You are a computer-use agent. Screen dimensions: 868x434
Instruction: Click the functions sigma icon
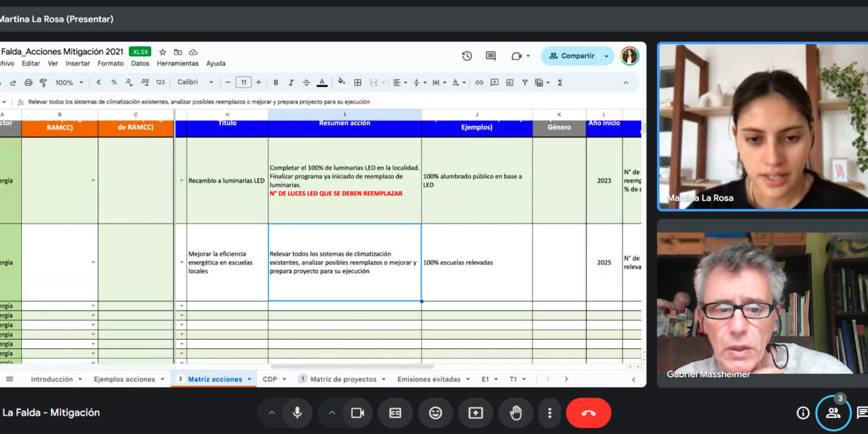pos(560,83)
